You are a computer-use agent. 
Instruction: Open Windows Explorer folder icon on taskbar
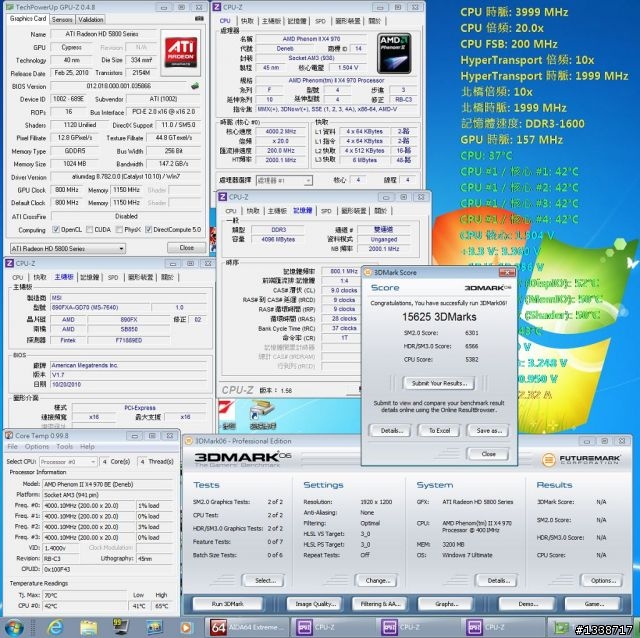point(88,628)
